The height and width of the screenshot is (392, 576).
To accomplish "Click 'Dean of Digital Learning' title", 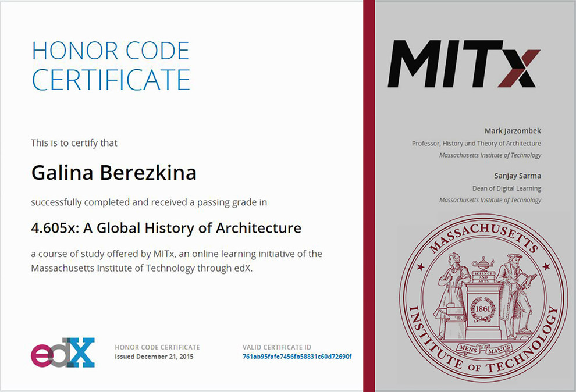I will pyautogui.click(x=507, y=188).
